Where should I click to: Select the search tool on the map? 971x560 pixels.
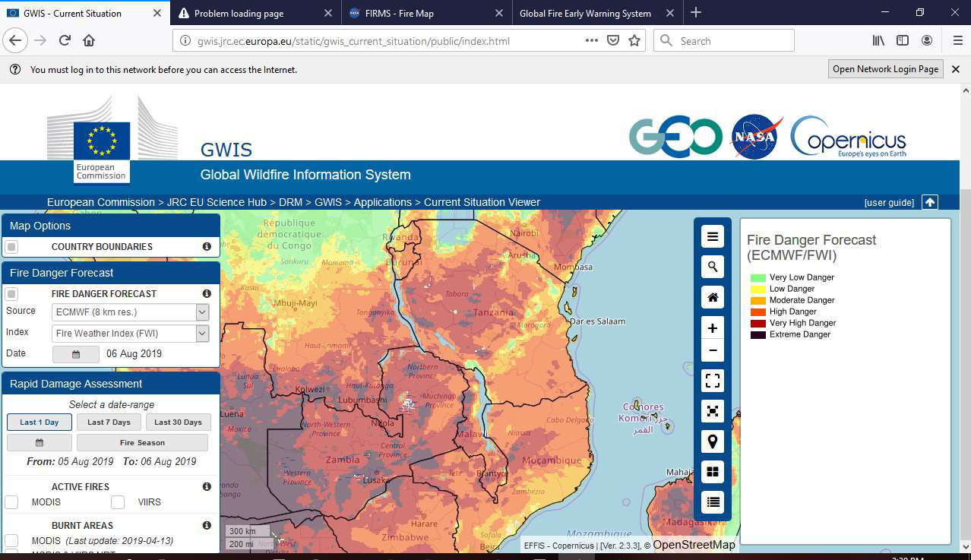[712, 267]
